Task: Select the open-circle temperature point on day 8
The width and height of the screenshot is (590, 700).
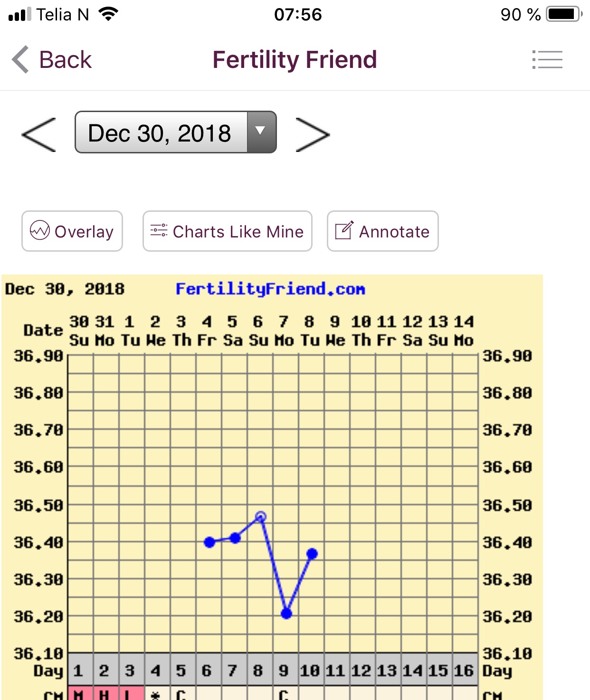Action: [261, 516]
